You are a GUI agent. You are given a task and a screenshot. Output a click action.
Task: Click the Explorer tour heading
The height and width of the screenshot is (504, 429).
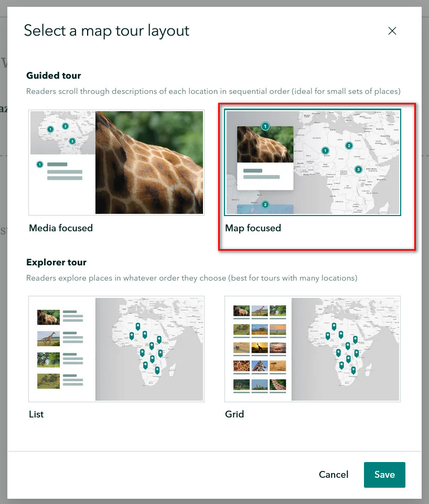[56, 262]
